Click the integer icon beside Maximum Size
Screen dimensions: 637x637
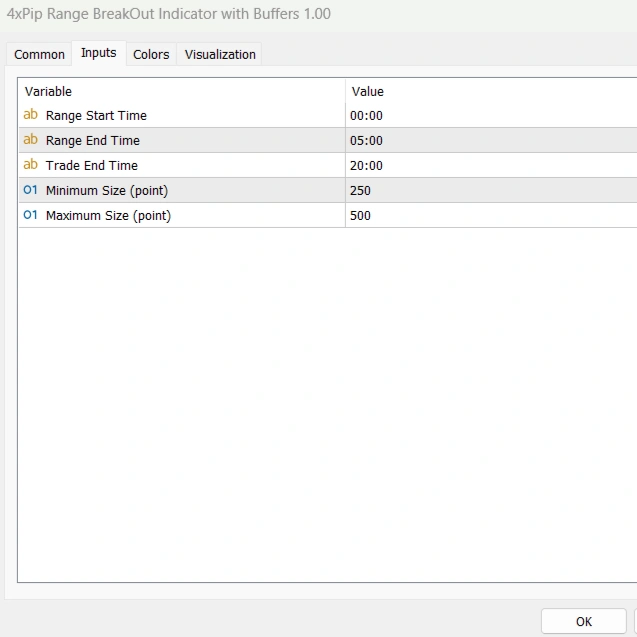(x=30, y=216)
